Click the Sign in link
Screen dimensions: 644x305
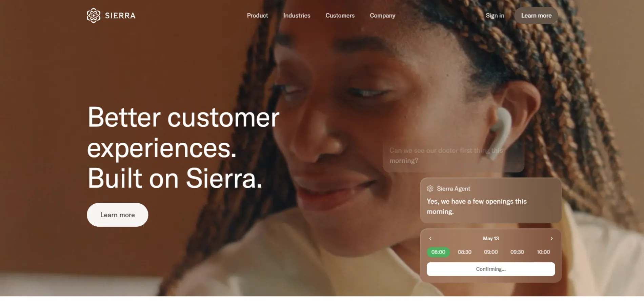click(x=495, y=16)
